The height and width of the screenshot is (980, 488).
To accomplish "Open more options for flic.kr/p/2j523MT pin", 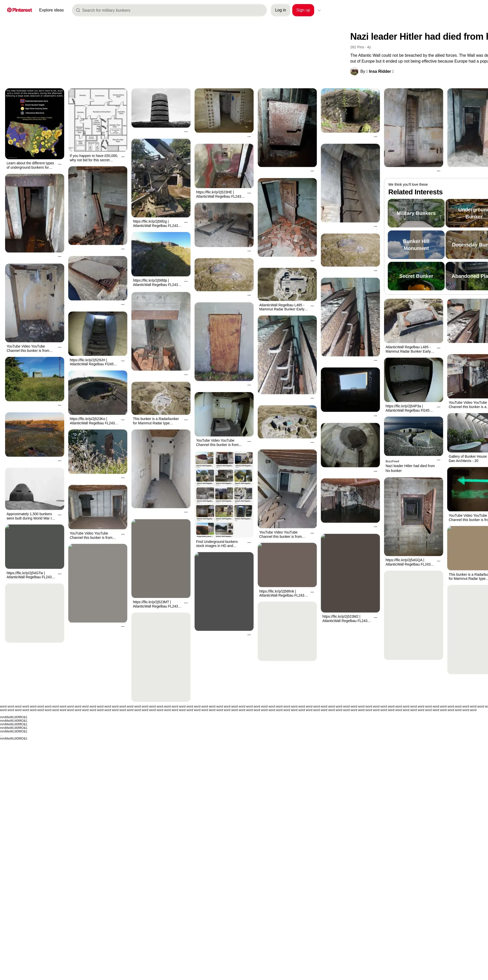I will pos(186,603).
